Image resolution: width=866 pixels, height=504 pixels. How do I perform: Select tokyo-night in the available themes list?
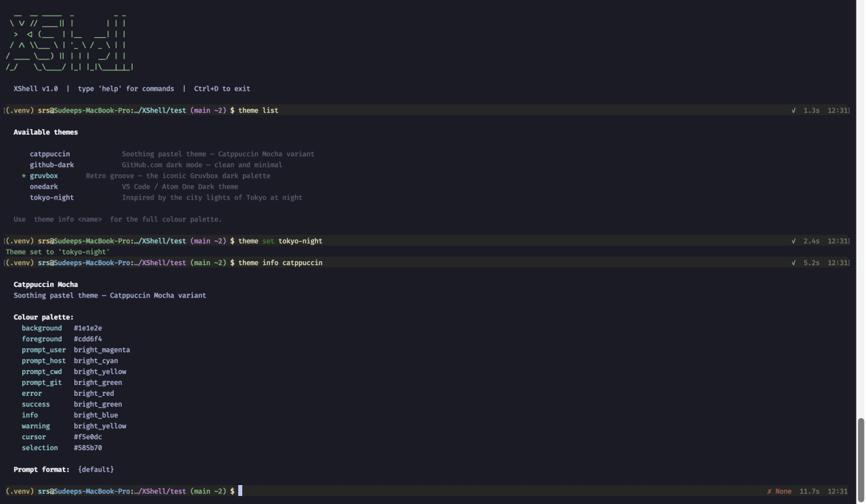(x=51, y=198)
